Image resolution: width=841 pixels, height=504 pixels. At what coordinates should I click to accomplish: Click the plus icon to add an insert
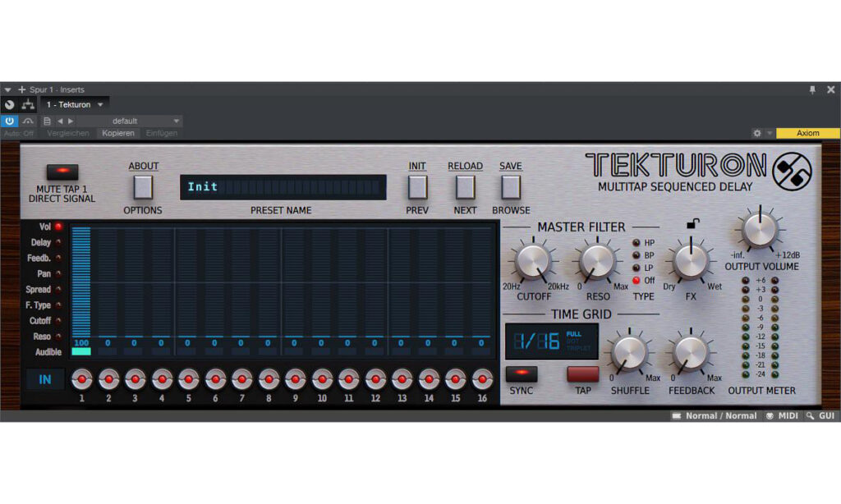click(22, 89)
